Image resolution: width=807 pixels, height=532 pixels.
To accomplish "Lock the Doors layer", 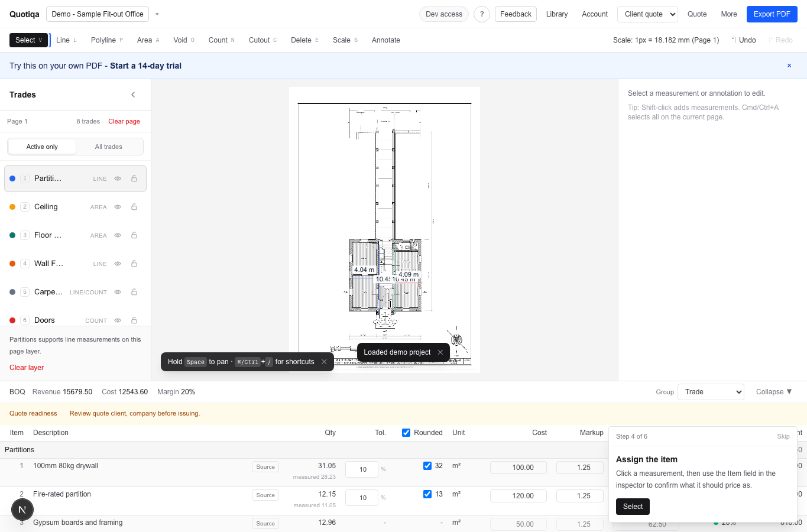I will [134, 320].
